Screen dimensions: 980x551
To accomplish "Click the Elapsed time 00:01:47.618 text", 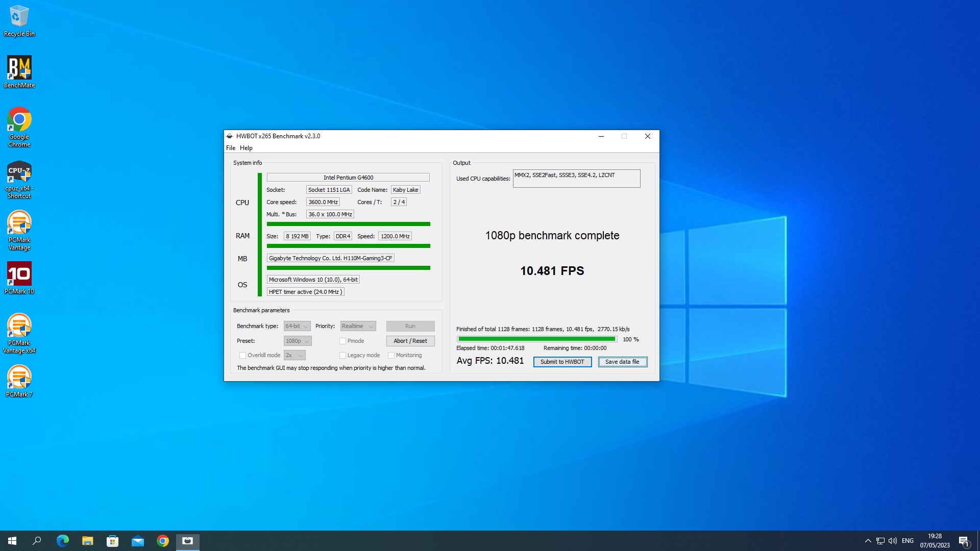I will tap(491, 348).
